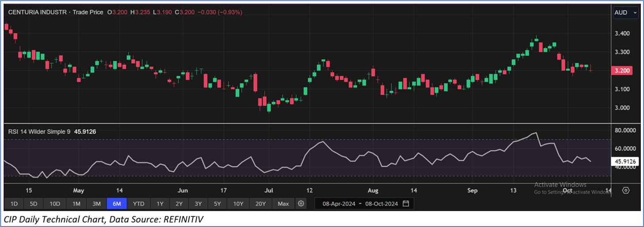The height and width of the screenshot is (227, 644).
Task: Open the date range calendar picker
Action: tap(406, 204)
